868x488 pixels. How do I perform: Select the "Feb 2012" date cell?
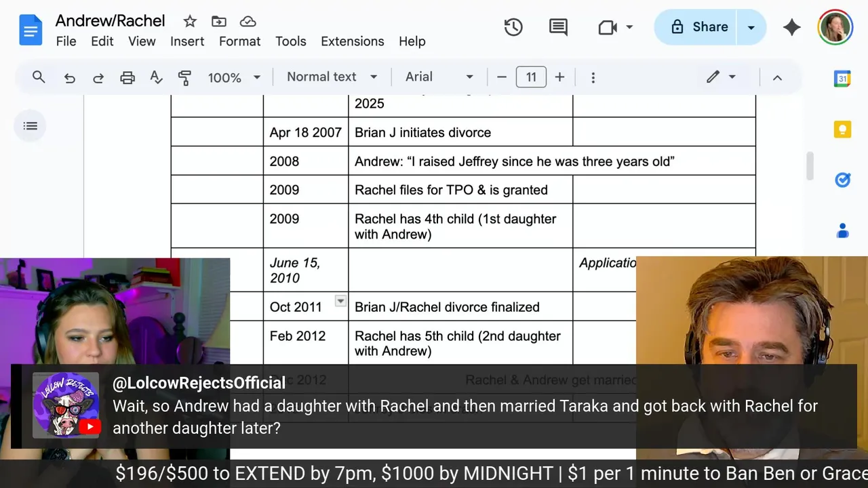306,343
